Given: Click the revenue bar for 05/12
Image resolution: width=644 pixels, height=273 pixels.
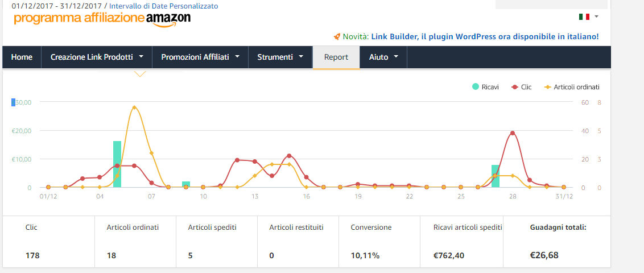Looking at the screenshot, I should (x=117, y=164).
